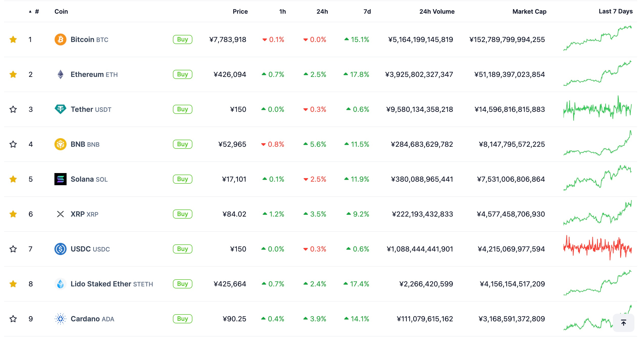
Task: Open the BNB coin name link
Action: click(85, 144)
